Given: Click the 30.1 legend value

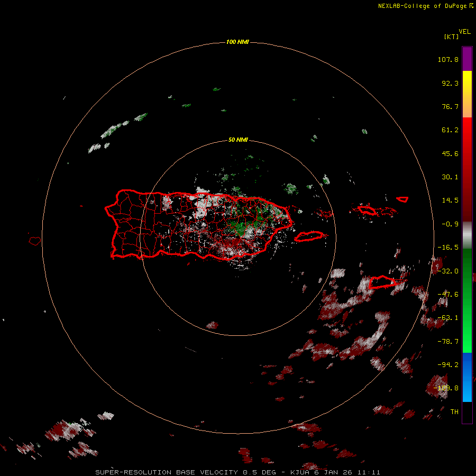Looking at the screenshot, I should point(450,177).
